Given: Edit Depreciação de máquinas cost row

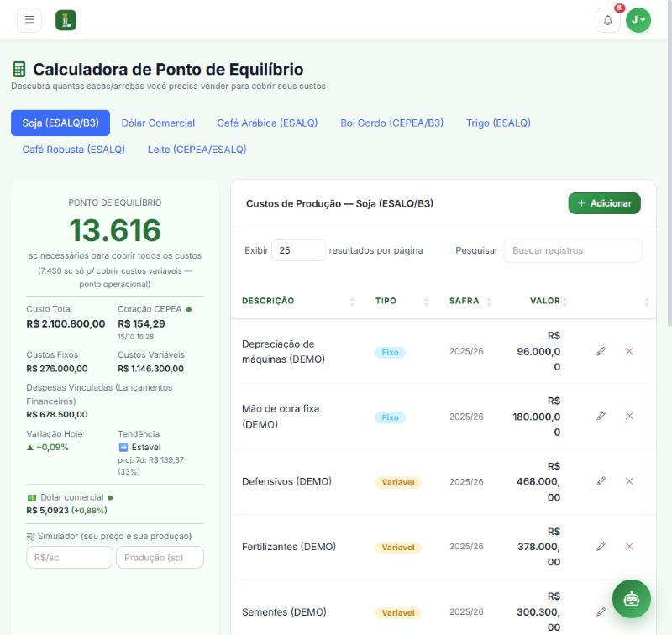Looking at the screenshot, I should 601,351.
